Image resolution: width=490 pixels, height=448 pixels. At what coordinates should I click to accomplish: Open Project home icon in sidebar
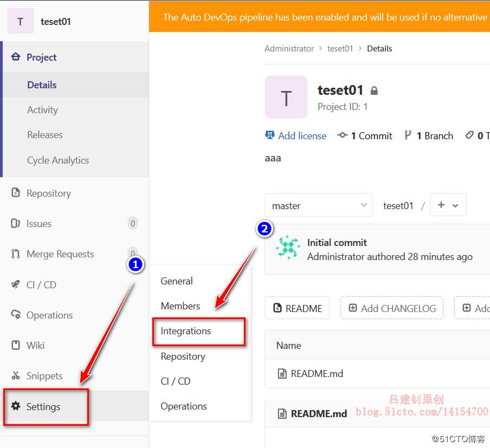16,57
